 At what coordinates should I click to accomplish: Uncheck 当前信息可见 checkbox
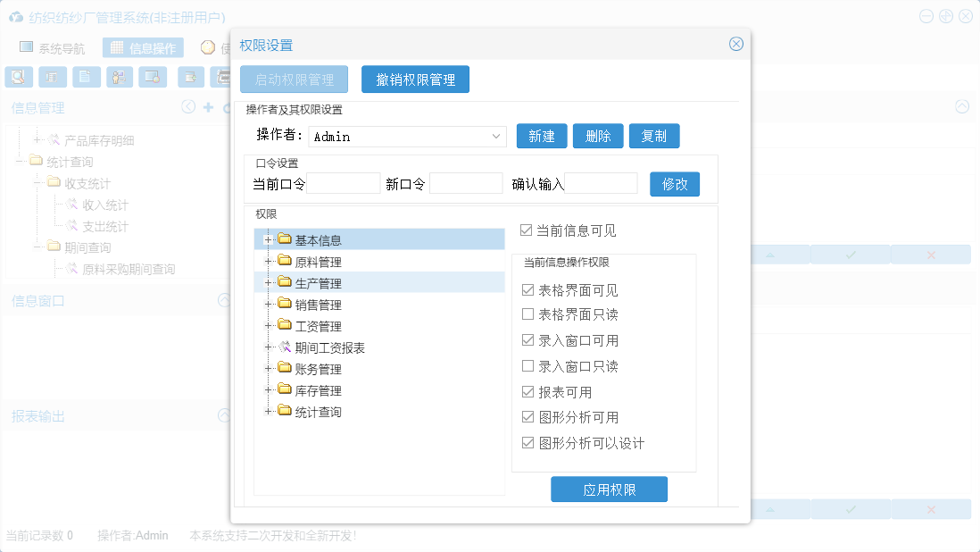527,230
